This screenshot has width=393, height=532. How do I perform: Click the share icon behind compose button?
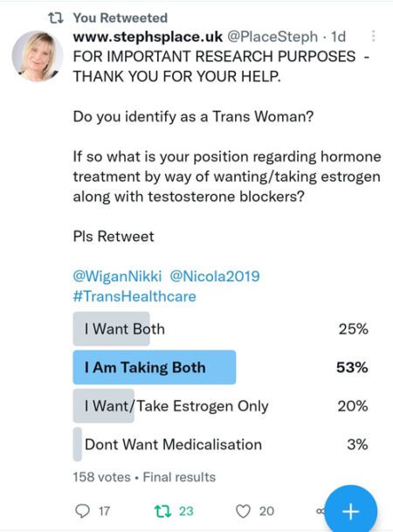click(321, 511)
